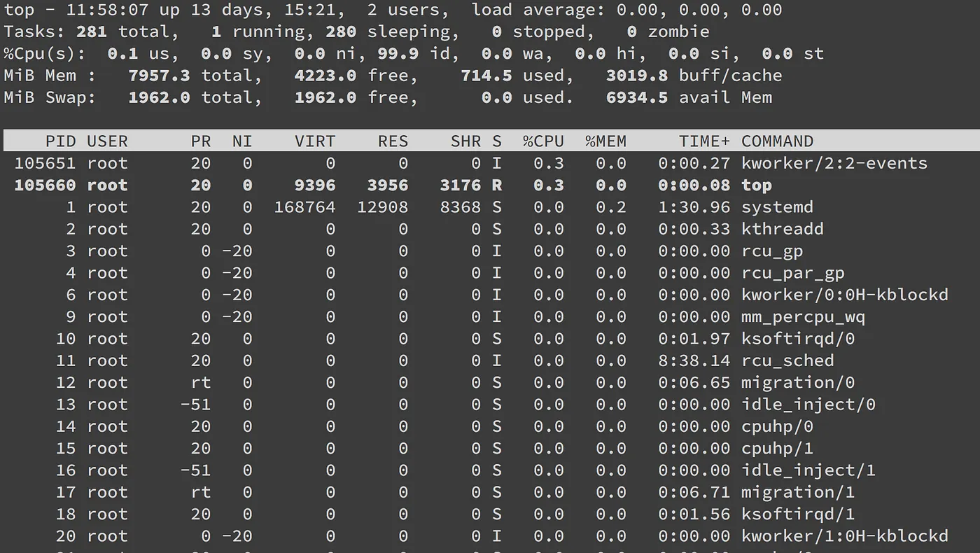The width and height of the screenshot is (980, 553).
Task: Click the ksoftirqd/0 command name
Action: click(x=797, y=339)
